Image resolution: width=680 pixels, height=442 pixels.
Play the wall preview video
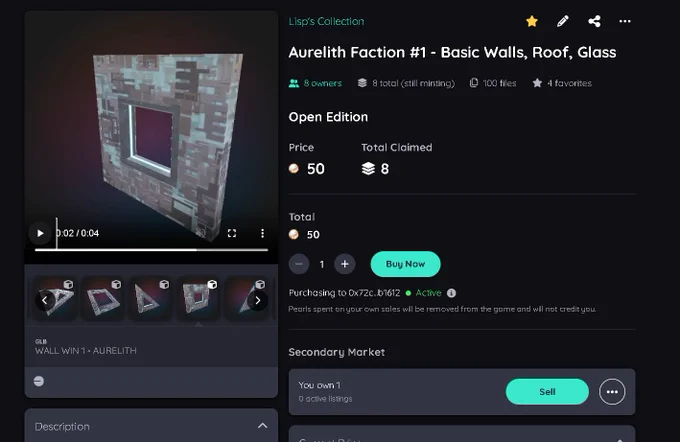40,233
